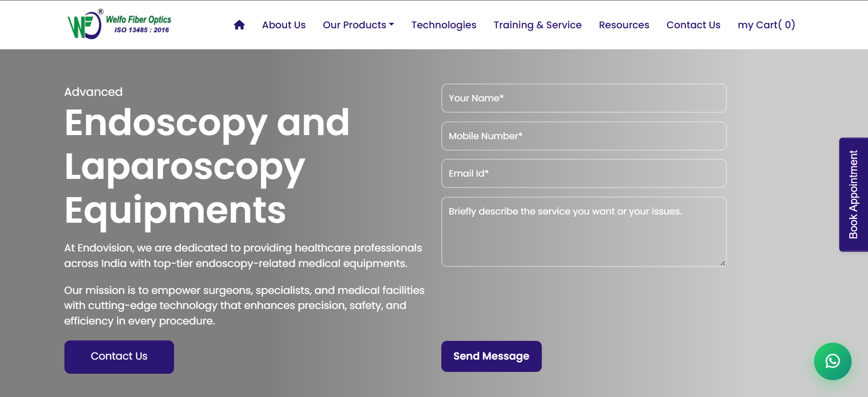Image resolution: width=868 pixels, height=397 pixels.
Task: View my Cart link
Action: 766,25
